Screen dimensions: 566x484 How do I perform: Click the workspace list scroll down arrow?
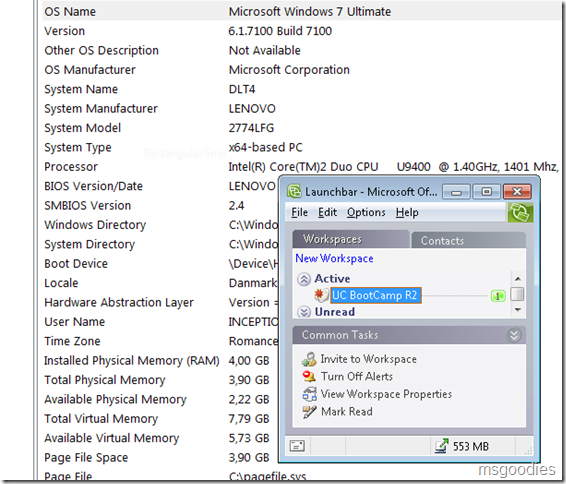click(x=518, y=310)
